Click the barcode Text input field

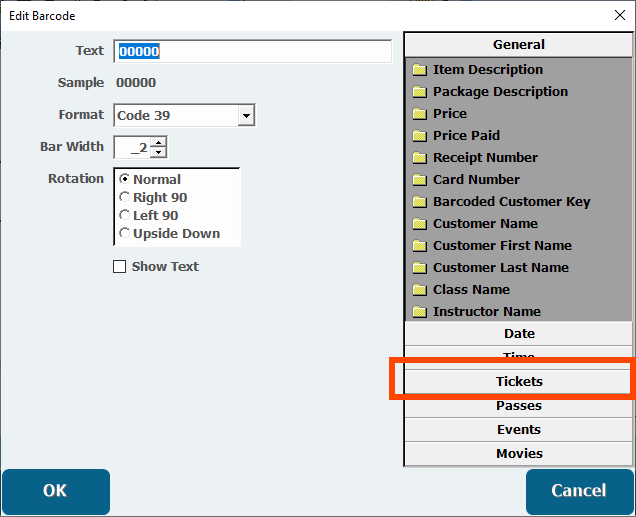[253, 51]
